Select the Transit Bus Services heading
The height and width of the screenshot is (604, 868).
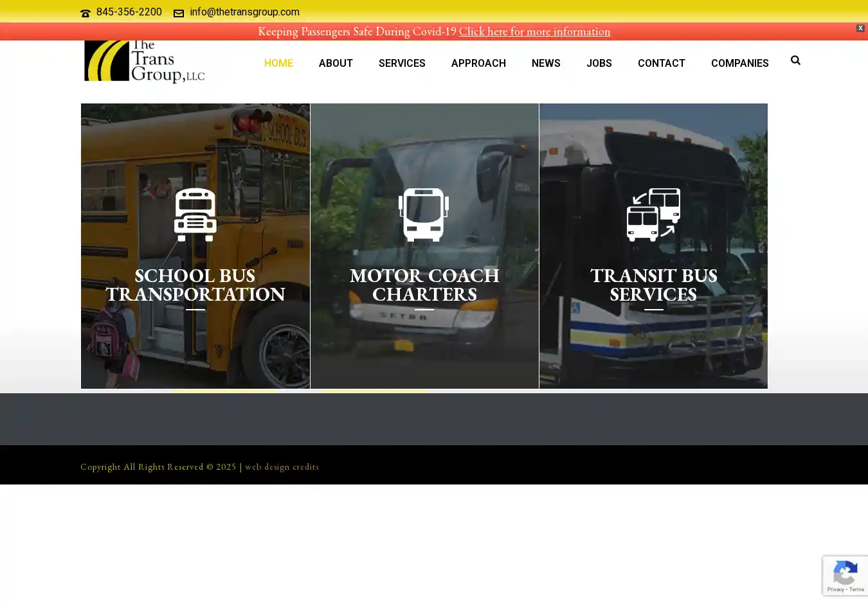[x=653, y=285]
